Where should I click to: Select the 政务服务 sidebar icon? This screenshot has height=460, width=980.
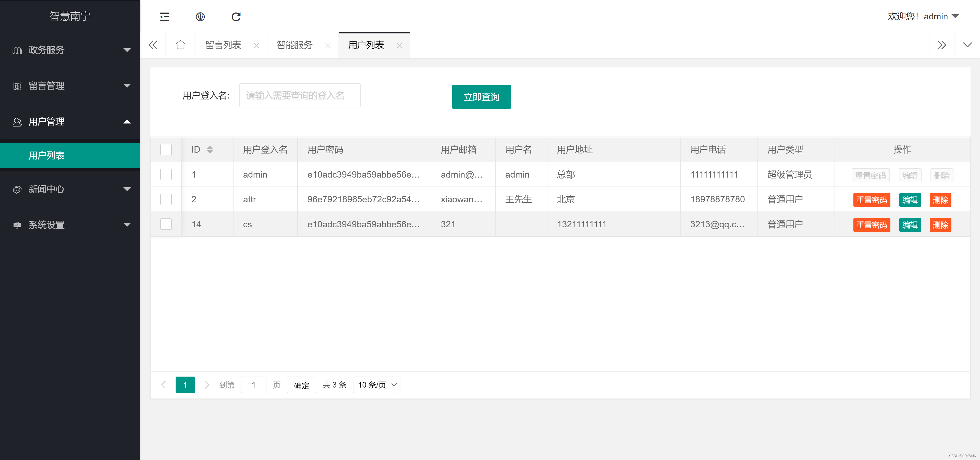[x=17, y=50]
